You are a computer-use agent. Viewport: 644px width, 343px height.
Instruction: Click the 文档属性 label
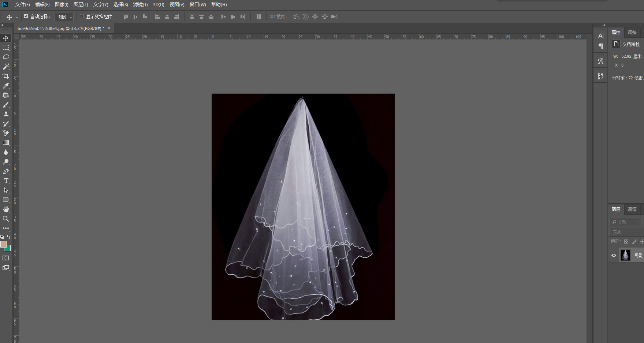631,44
